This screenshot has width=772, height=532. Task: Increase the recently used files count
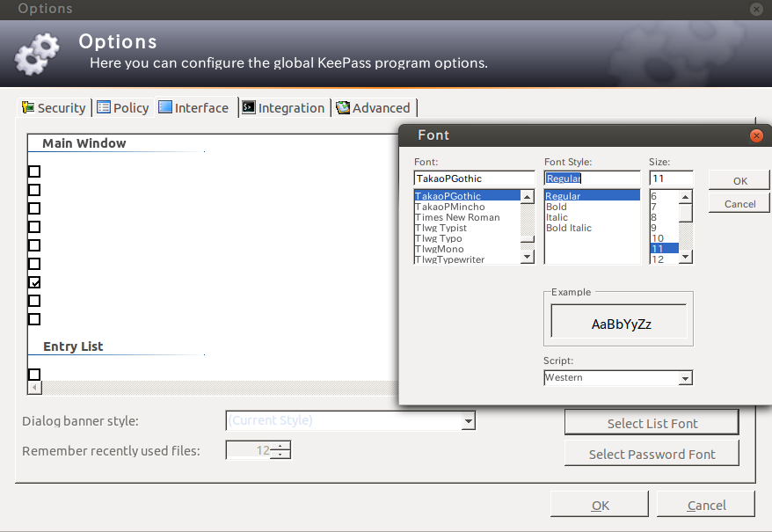(x=280, y=446)
